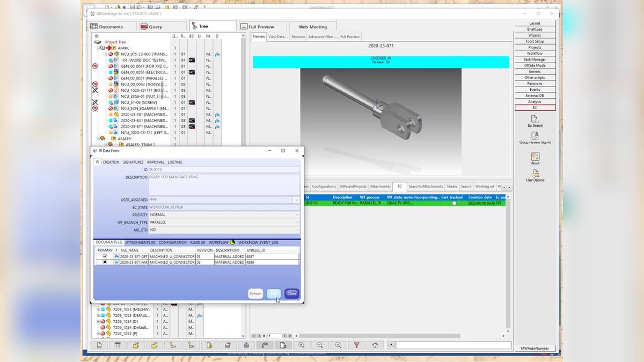Click the Refresh button in IR Data Form
This screenshot has width=644, height=362.
255,294
